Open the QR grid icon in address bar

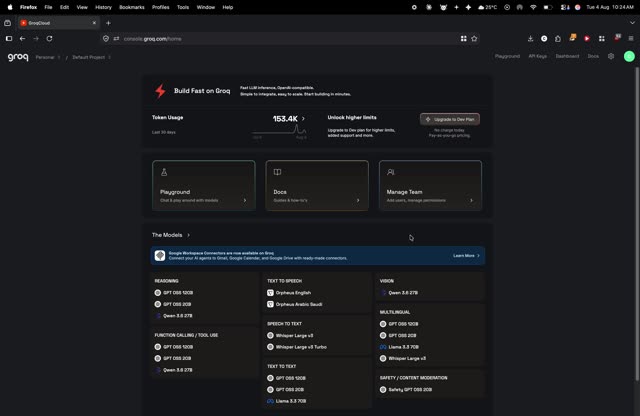point(464,38)
